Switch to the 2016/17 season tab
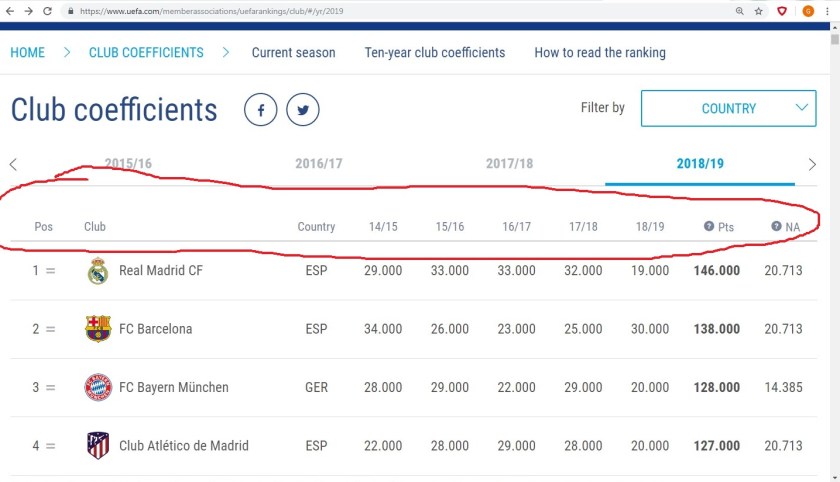This screenshot has width=840, height=482. (319, 163)
